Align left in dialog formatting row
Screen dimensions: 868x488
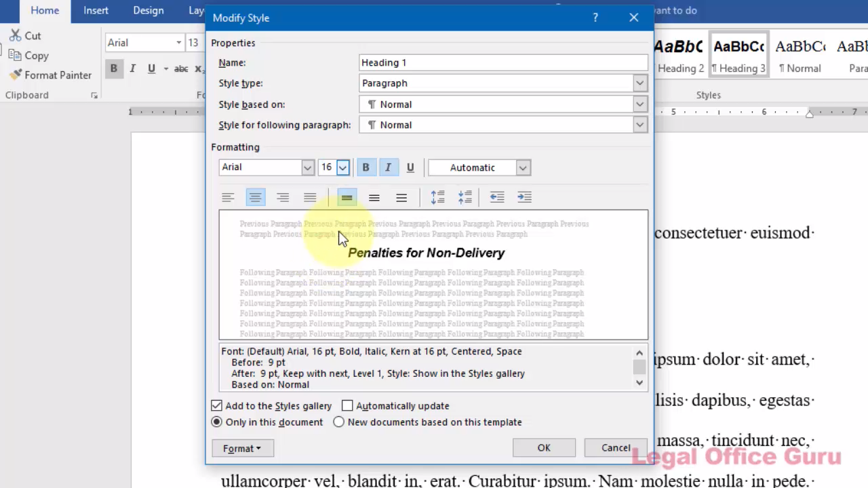(228, 197)
